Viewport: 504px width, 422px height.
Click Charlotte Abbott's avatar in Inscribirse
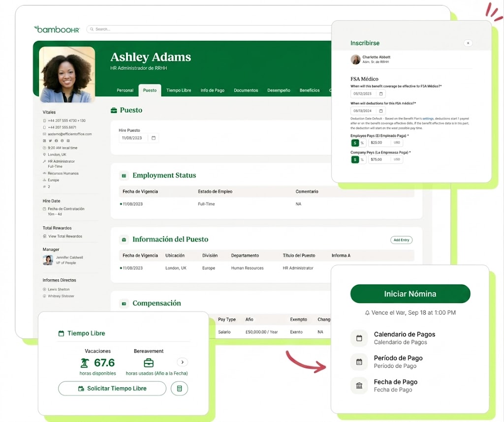(355, 60)
